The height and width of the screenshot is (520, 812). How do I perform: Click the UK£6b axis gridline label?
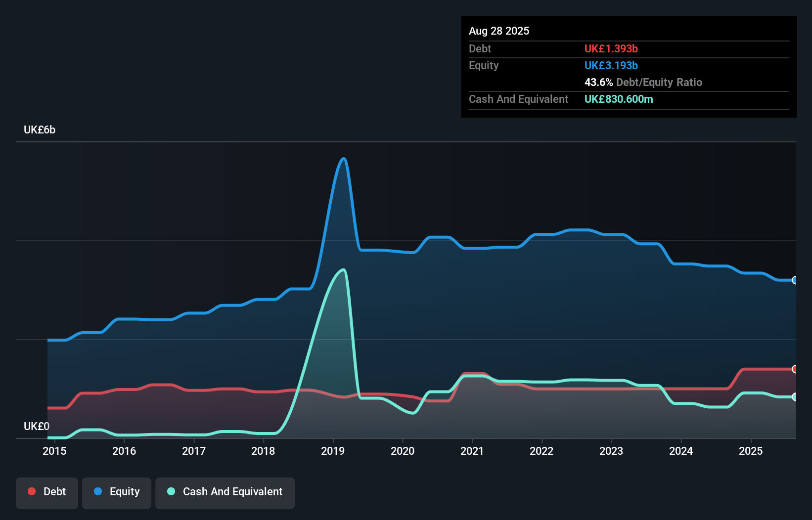[39, 130]
